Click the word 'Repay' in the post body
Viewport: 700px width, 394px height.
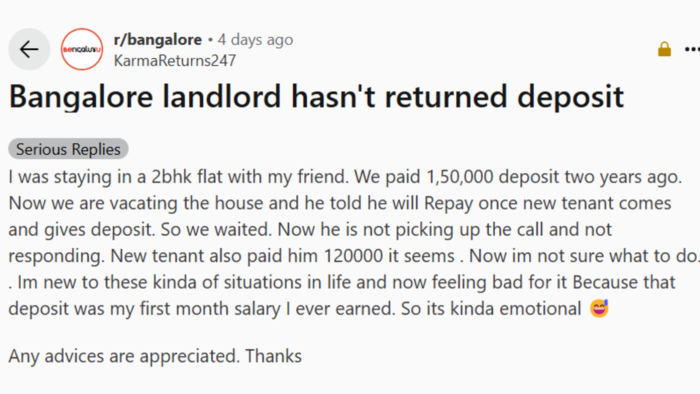tap(448, 204)
